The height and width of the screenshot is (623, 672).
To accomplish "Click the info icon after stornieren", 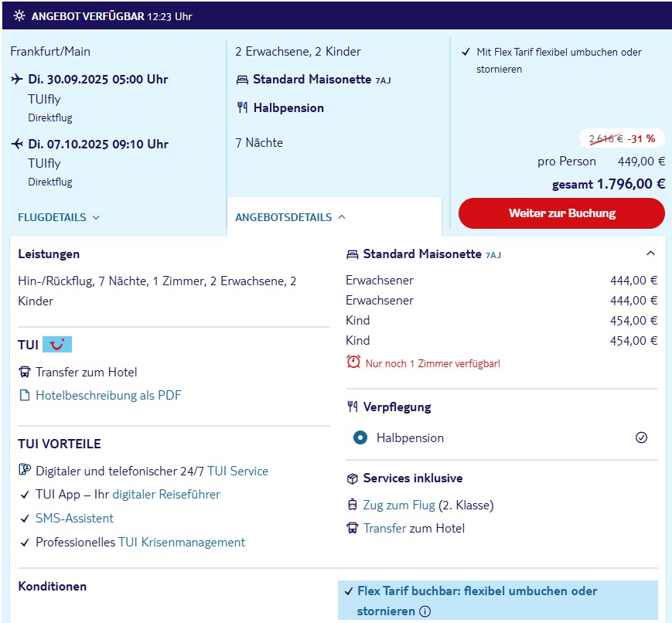I will (425, 611).
